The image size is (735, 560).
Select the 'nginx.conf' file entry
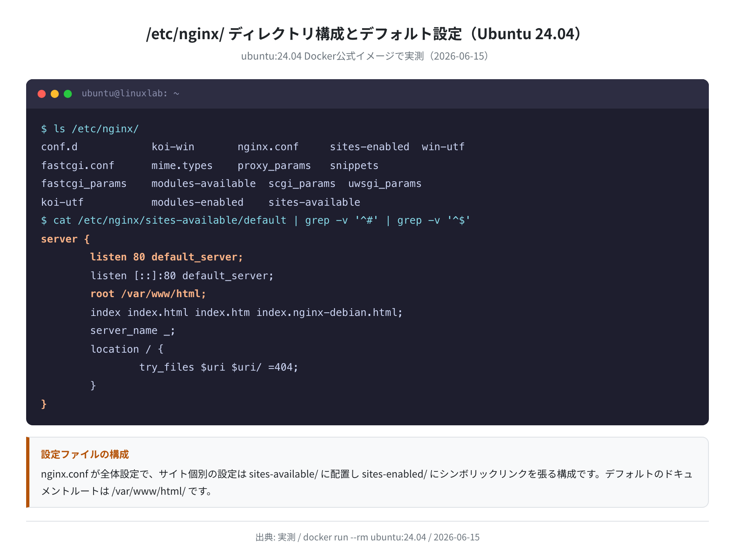click(x=268, y=147)
